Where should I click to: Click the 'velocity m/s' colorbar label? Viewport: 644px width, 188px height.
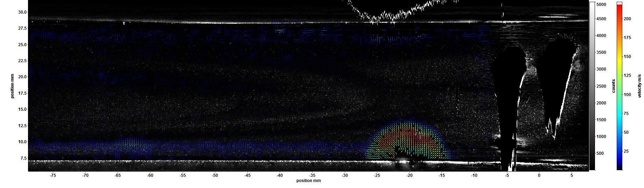coord(639,86)
